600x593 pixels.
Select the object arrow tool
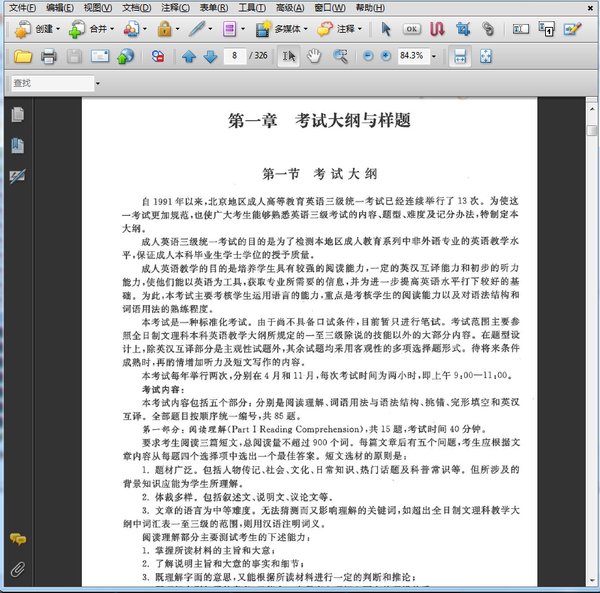(x=386, y=29)
